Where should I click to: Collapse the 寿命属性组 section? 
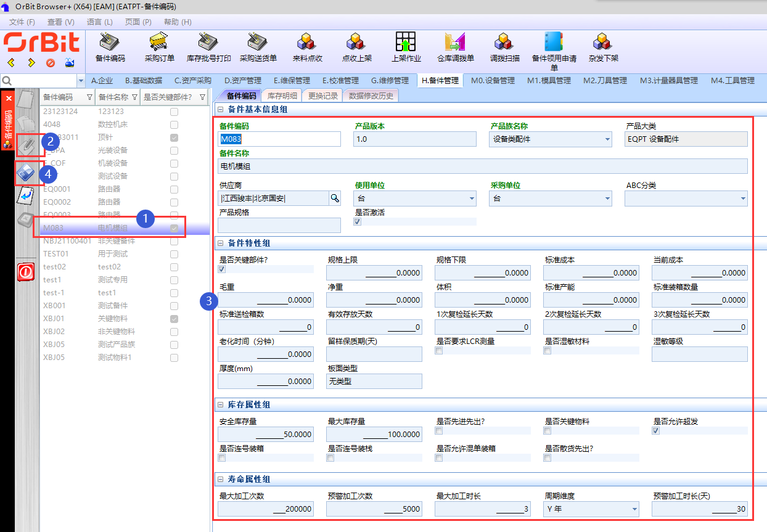(220, 479)
